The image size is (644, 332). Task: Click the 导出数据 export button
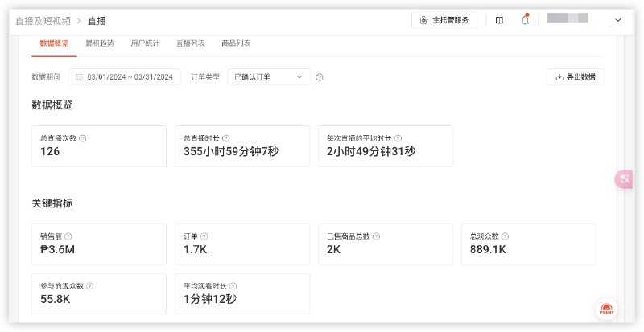click(576, 76)
